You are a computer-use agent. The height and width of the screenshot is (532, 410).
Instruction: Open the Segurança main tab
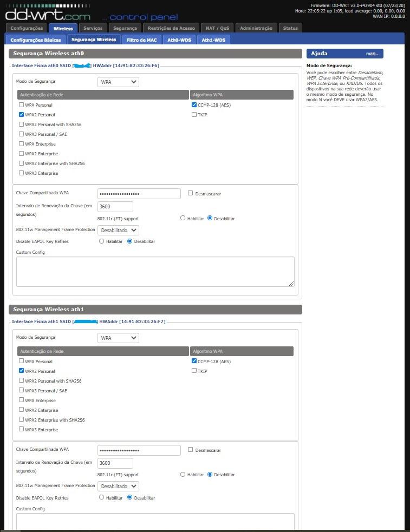125,28
